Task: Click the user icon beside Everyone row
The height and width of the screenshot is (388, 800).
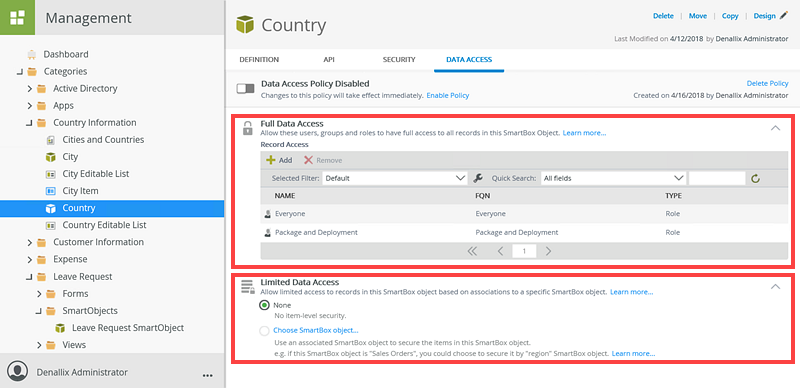Action: [x=267, y=214]
